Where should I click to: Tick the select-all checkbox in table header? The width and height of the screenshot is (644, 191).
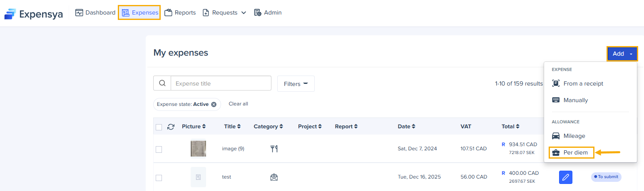[x=159, y=127]
